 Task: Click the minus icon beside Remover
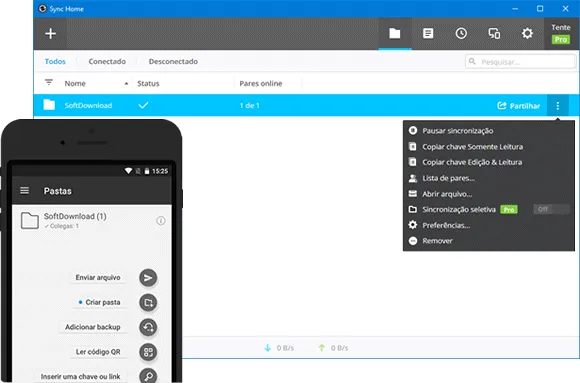point(413,241)
